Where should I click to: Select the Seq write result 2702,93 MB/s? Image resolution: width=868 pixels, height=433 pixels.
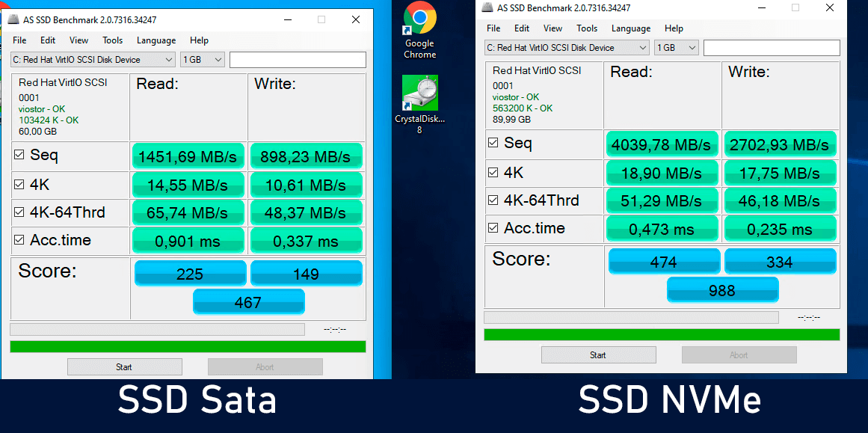pos(780,144)
